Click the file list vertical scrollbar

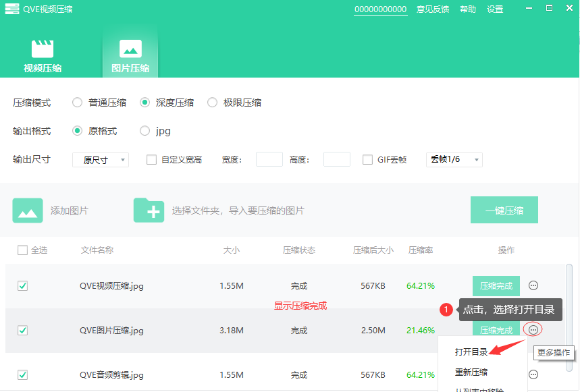coord(569,318)
